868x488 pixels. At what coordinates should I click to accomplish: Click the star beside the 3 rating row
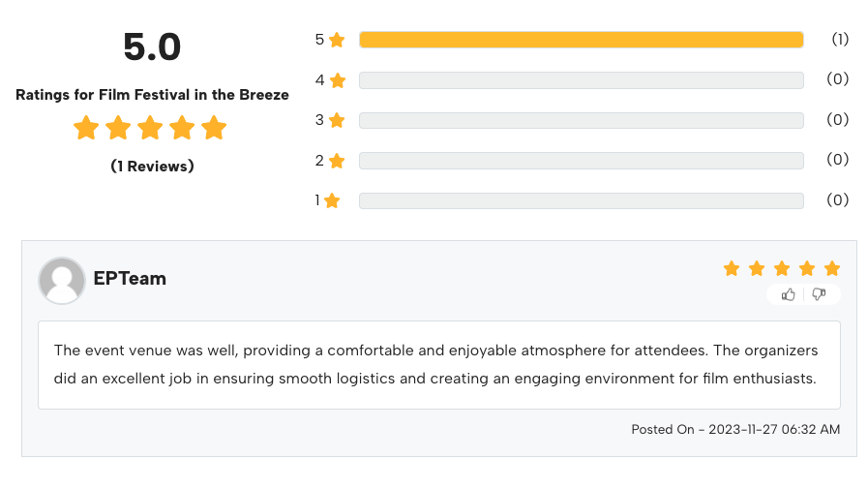coord(337,120)
